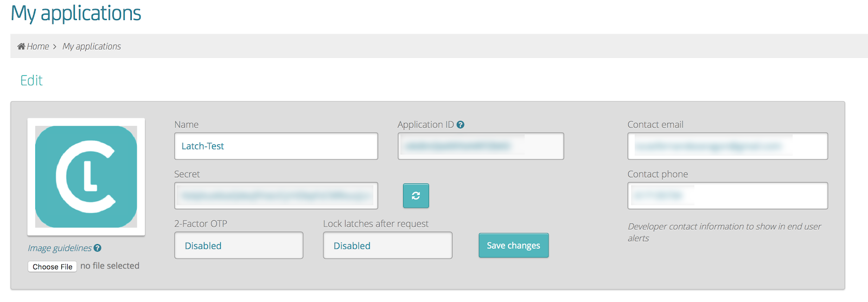Click the Application ID help question icon

click(461, 125)
